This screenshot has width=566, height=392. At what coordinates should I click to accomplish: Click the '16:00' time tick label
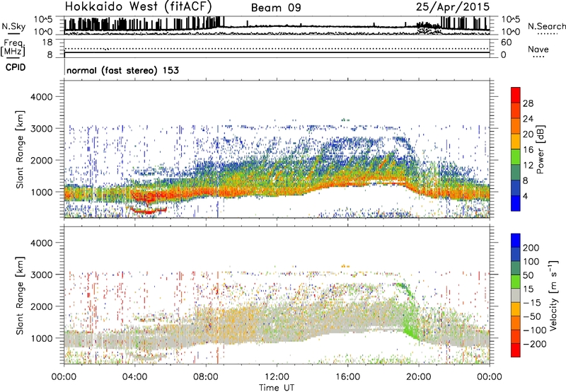(347, 377)
